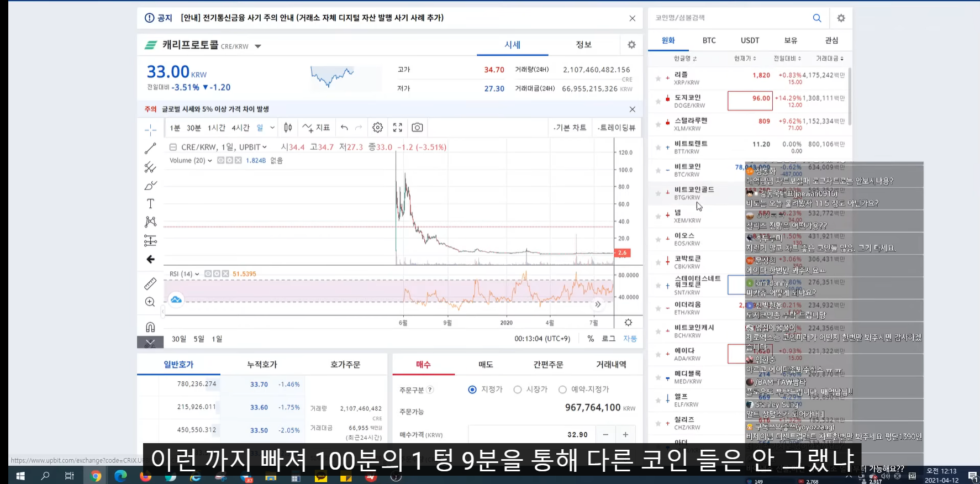Expand the CRE/KRW, 1일, UPBIT legend dropdown
The height and width of the screenshot is (484, 980).
(265, 147)
